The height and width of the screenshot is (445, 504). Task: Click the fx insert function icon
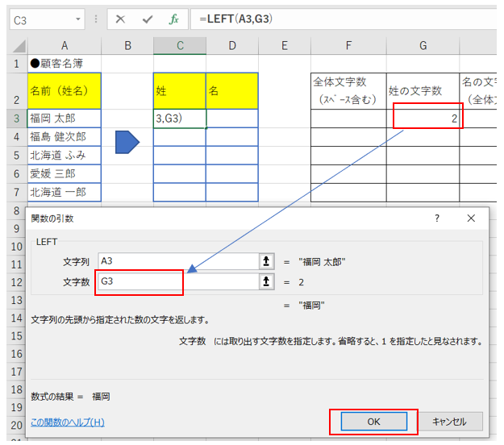click(173, 19)
